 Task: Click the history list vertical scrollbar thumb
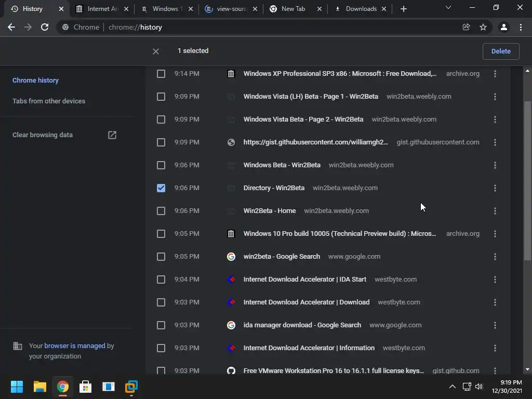pos(527,180)
